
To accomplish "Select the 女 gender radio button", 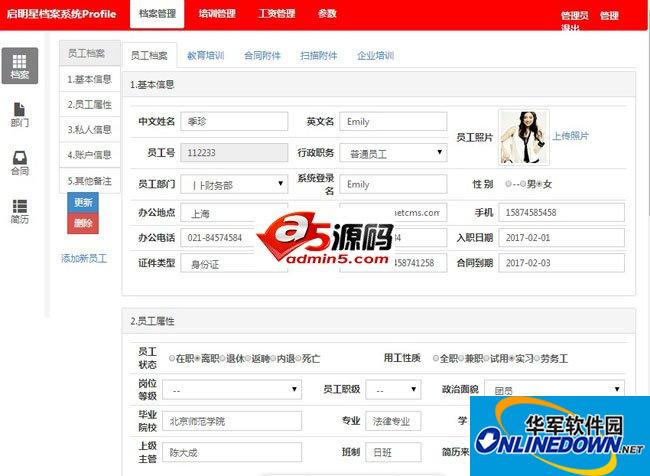I will coord(540,184).
